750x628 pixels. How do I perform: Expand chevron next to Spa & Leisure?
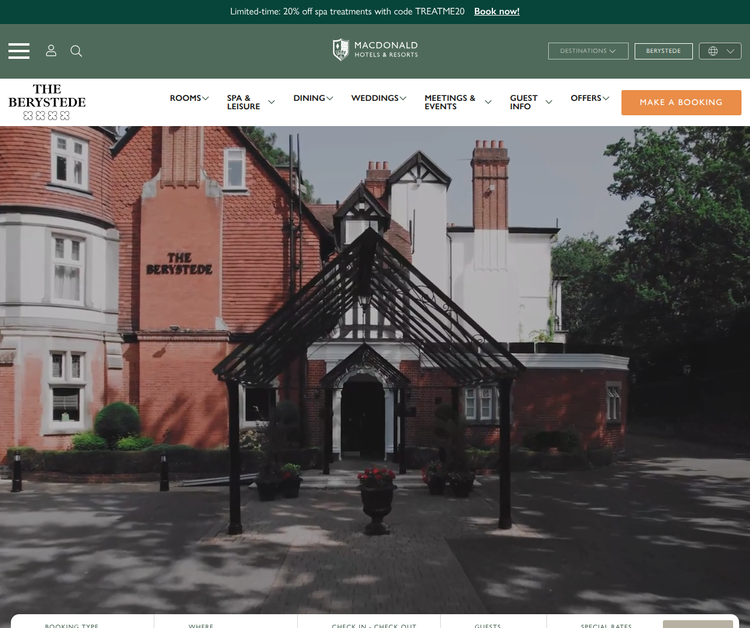click(x=271, y=102)
